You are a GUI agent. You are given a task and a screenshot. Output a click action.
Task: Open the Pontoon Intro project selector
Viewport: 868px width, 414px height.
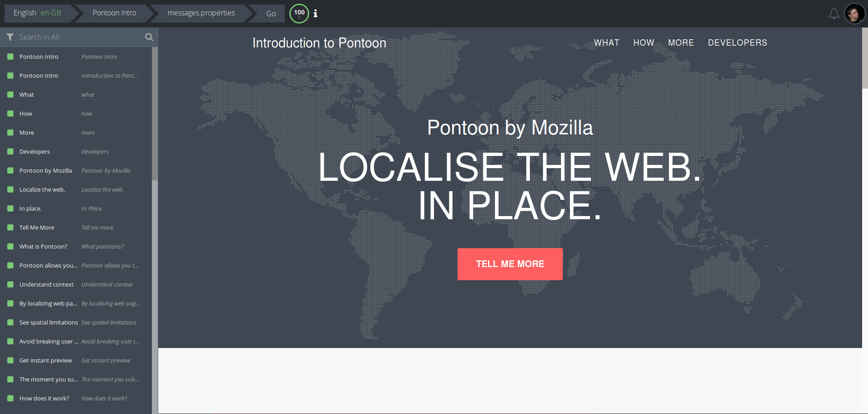114,13
